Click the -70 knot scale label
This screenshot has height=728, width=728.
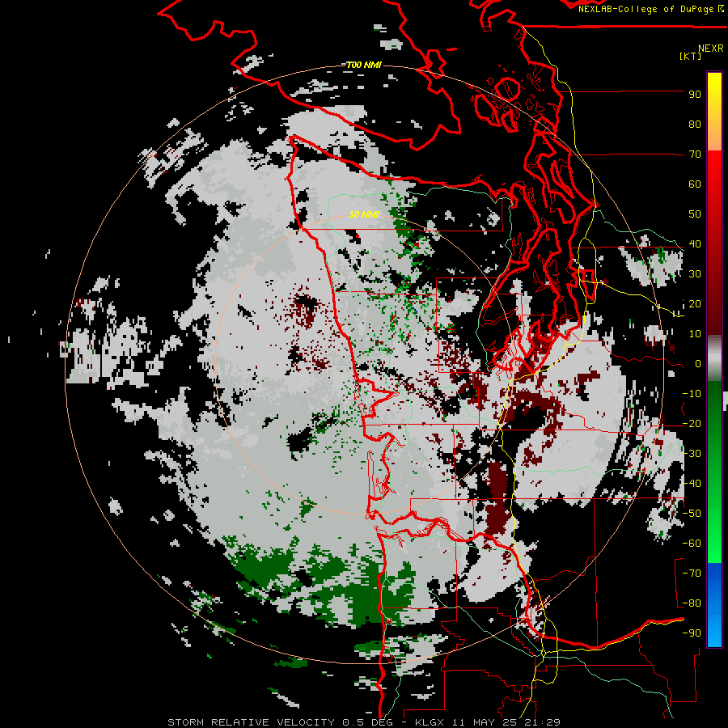coord(692,574)
